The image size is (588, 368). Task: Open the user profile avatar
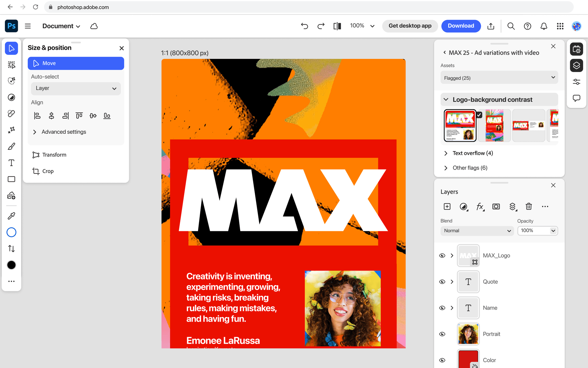point(576,26)
